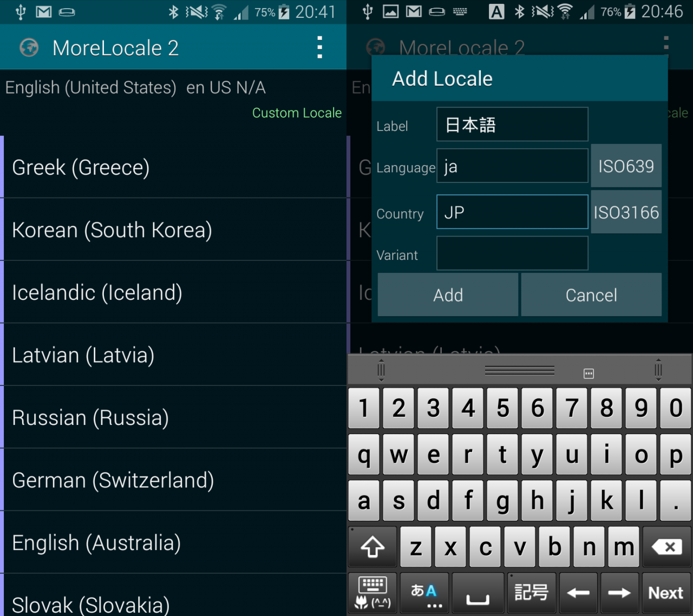Tap the number 1 key

[364, 408]
